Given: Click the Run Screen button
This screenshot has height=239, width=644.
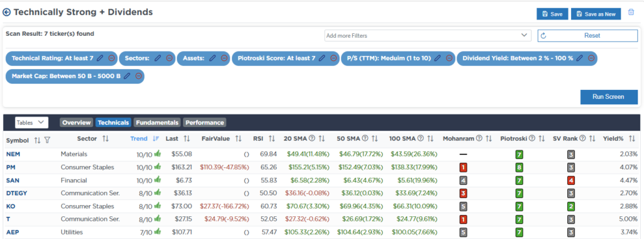Looking at the screenshot, I should coord(609,97).
